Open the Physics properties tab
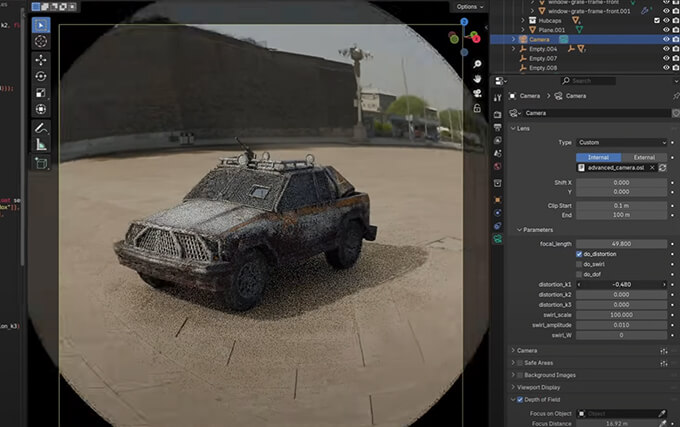The width and height of the screenshot is (680, 427). click(497, 213)
